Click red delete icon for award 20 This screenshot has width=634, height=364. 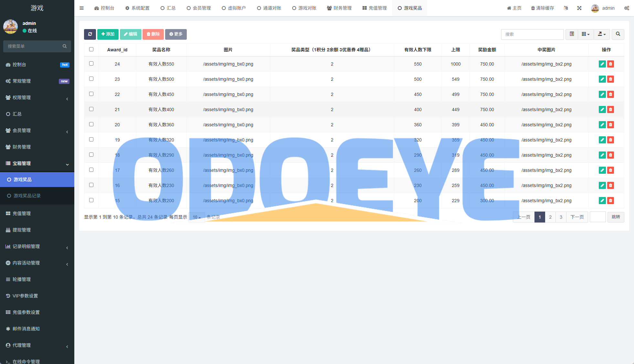click(610, 125)
